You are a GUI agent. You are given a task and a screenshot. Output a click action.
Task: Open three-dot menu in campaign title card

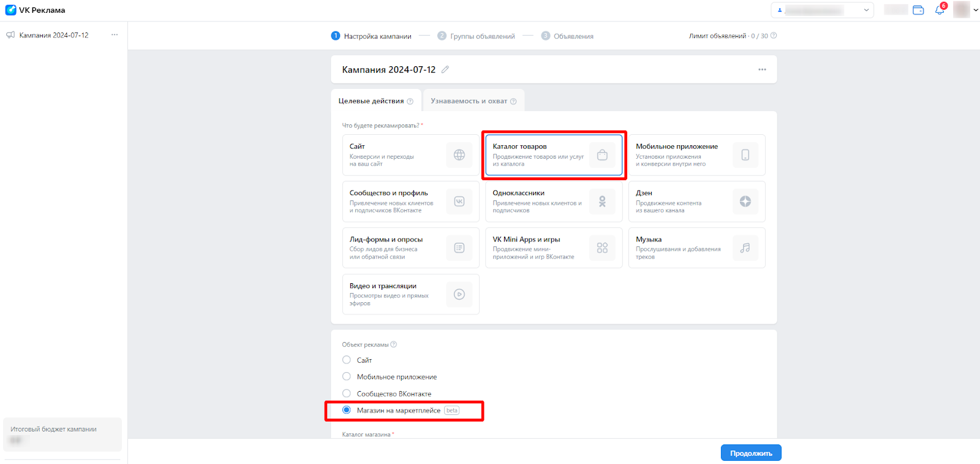tap(762, 70)
